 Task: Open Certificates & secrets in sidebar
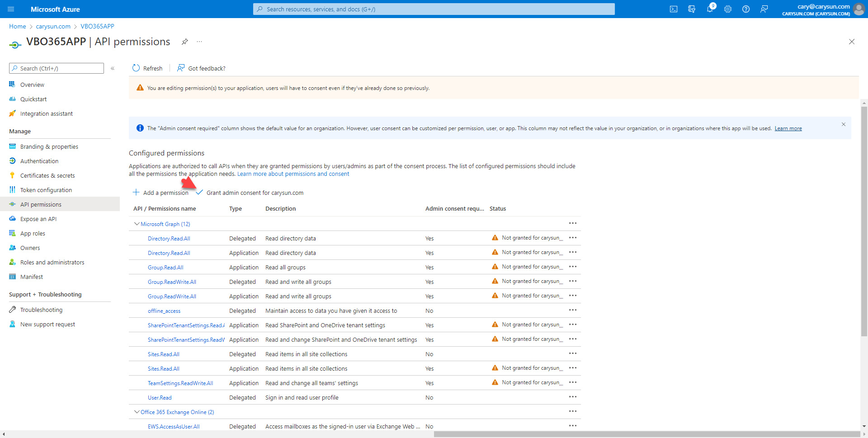(x=47, y=175)
